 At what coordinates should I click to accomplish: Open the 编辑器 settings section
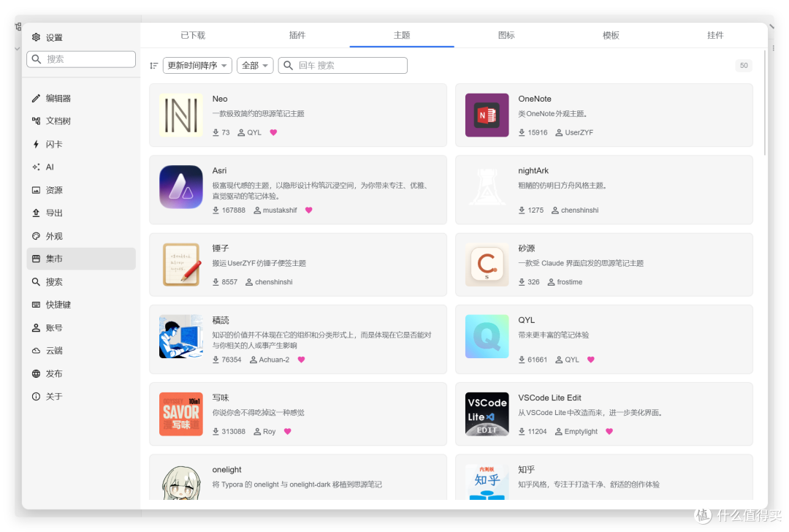click(x=81, y=98)
